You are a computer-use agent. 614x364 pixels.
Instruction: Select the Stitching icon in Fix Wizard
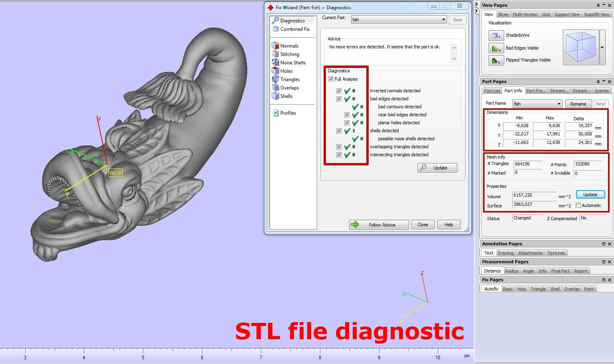point(275,54)
